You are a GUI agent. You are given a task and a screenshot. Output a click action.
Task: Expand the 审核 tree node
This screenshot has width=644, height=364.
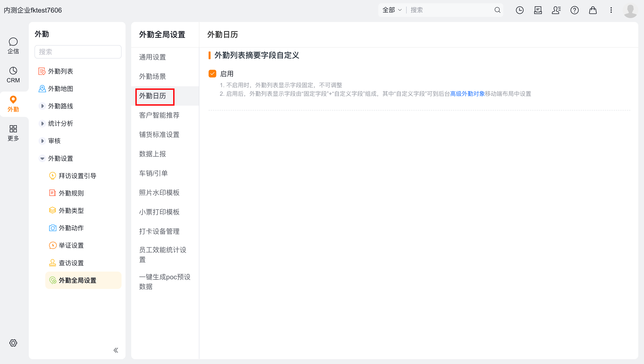point(42,141)
